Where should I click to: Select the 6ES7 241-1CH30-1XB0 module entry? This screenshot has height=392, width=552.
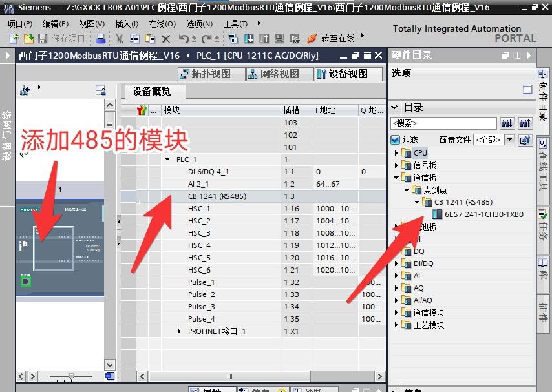478,214
